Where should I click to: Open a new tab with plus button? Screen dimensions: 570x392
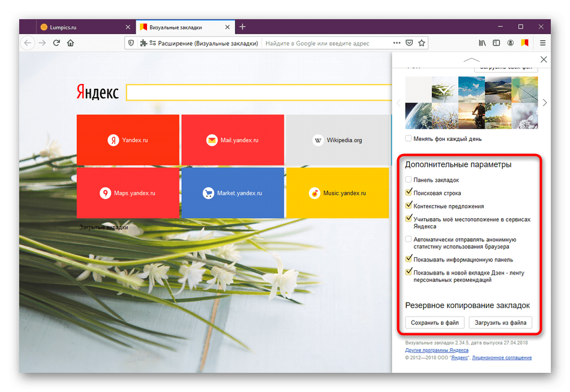[x=242, y=27]
